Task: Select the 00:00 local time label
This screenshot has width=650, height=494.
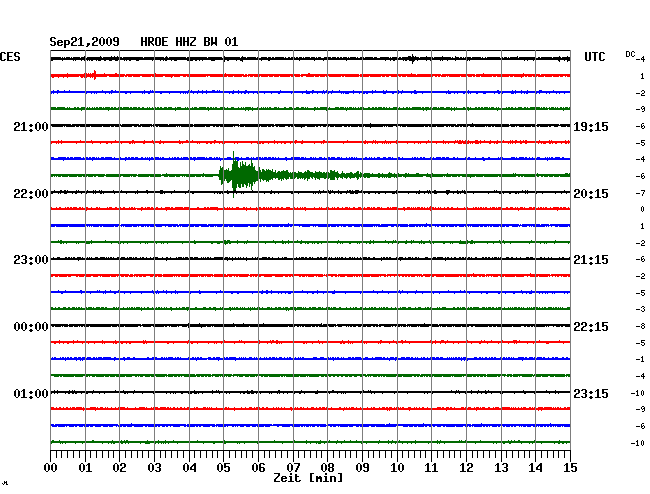Action: [x=31, y=327]
